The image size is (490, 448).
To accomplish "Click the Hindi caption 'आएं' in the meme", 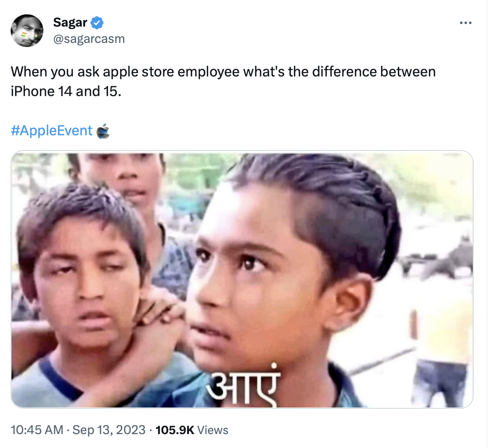I will [242, 386].
